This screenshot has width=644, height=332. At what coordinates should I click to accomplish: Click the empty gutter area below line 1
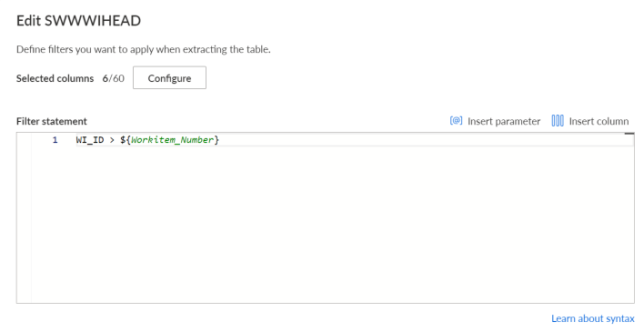(25, 224)
